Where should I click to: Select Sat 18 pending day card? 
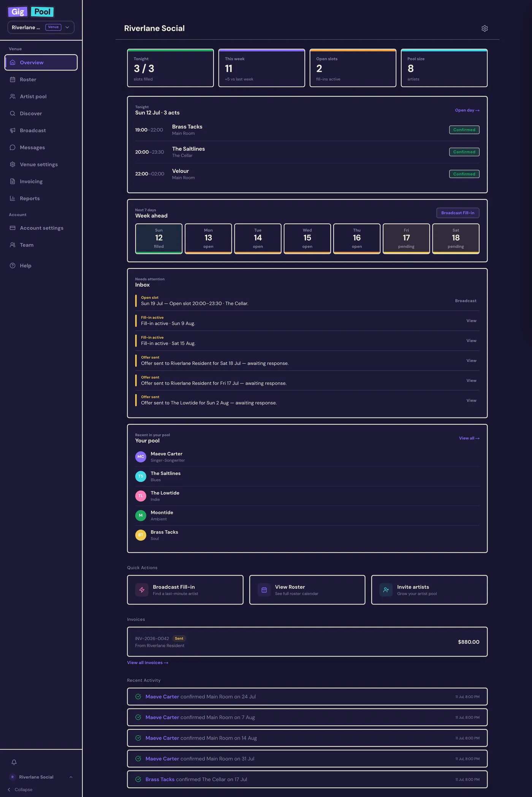point(456,239)
